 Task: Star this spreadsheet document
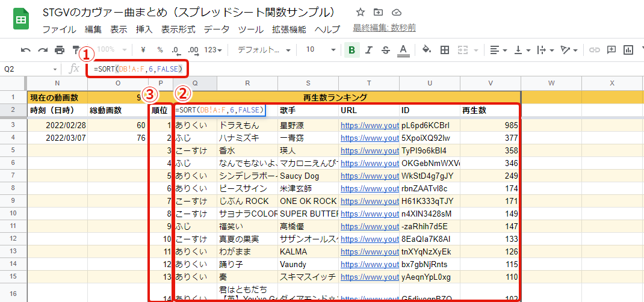click(360, 12)
